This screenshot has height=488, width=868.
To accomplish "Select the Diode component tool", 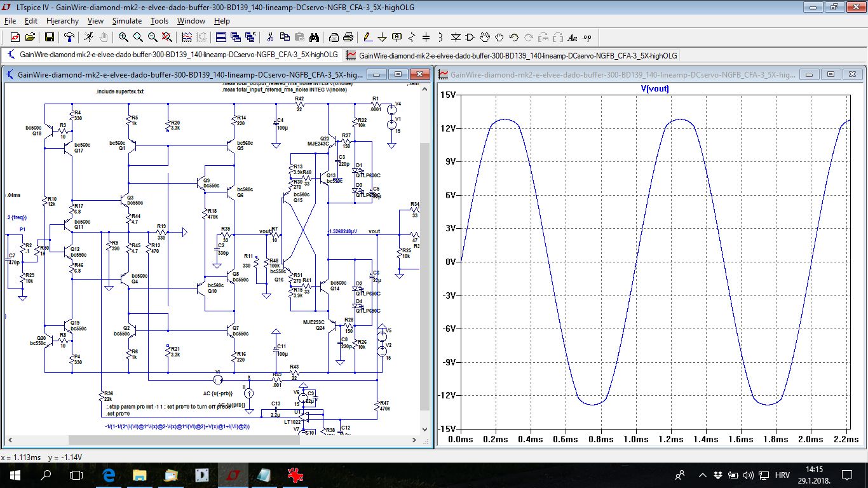I will (x=456, y=37).
